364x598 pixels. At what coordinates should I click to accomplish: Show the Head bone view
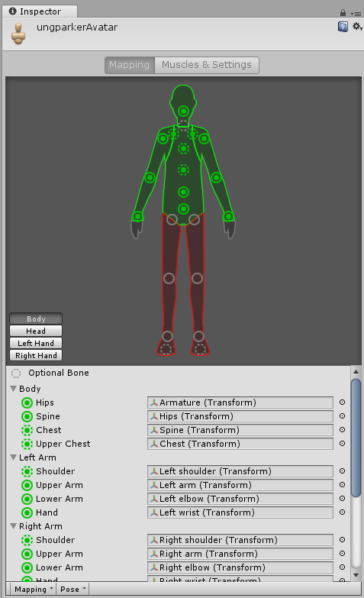click(36, 331)
